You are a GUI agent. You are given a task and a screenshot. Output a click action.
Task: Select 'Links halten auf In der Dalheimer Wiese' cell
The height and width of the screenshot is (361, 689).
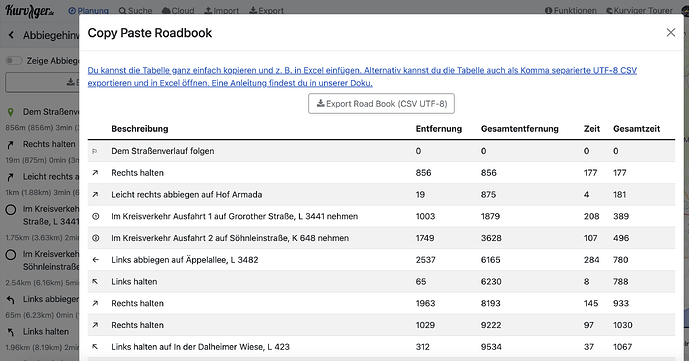pyautogui.click(x=200, y=347)
